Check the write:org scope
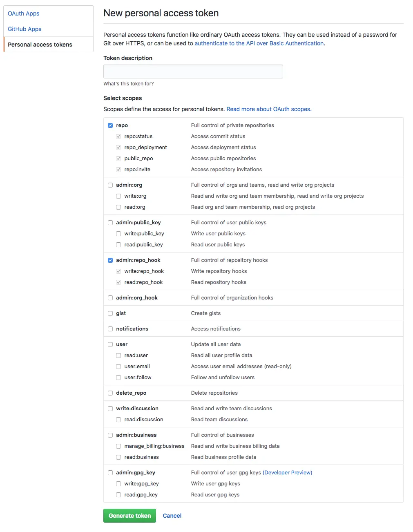Screen dimensions: 413x532 tap(118, 196)
